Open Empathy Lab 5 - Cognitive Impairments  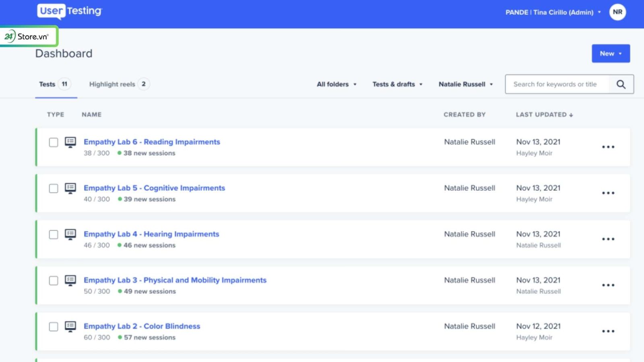click(154, 188)
